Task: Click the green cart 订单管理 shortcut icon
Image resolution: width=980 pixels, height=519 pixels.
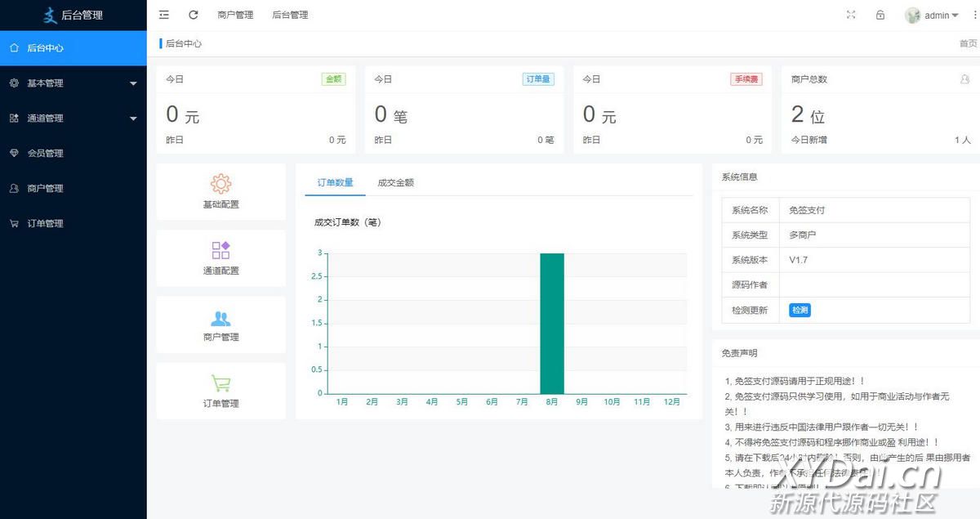Action: click(x=220, y=383)
